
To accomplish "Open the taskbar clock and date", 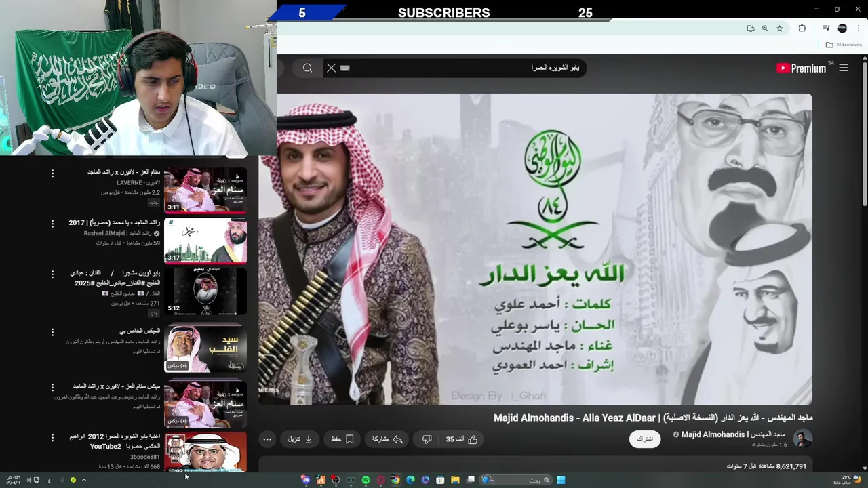I will [14, 480].
